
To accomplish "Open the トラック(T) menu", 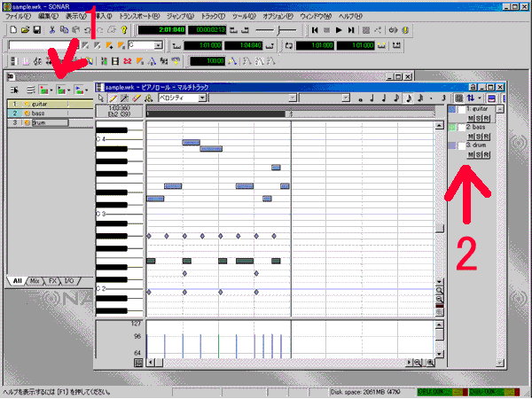I will point(213,16).
